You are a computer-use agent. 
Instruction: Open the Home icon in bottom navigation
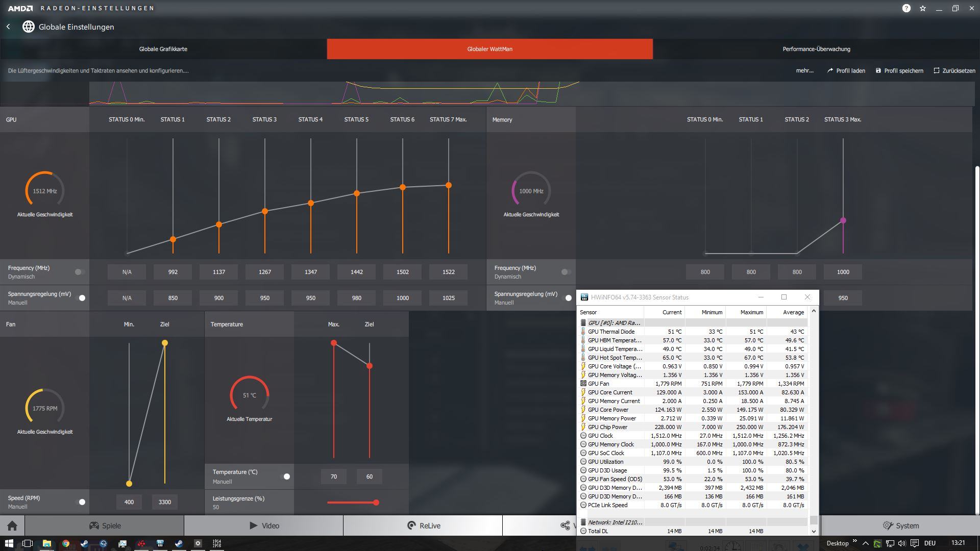pos(12,525)
